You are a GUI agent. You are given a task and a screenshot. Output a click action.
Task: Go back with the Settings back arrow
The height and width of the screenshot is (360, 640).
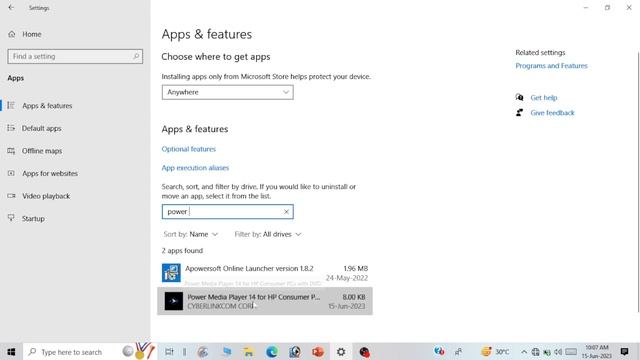point(11,7)
